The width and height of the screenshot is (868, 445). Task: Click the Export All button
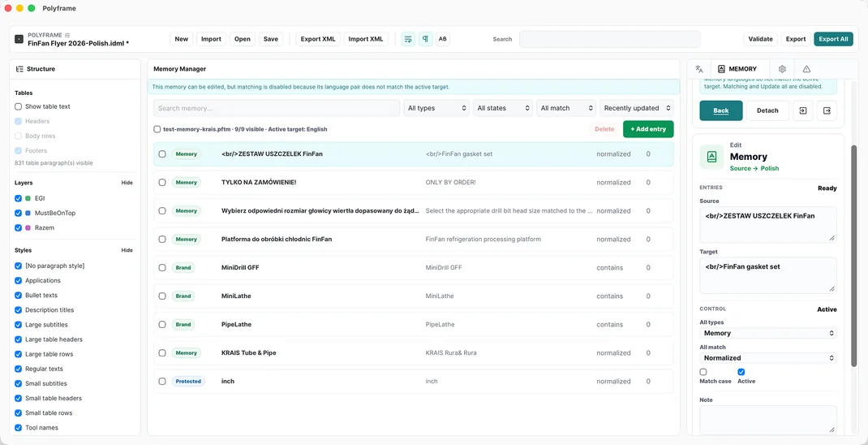pyautogui.click(x=833, y=39)
